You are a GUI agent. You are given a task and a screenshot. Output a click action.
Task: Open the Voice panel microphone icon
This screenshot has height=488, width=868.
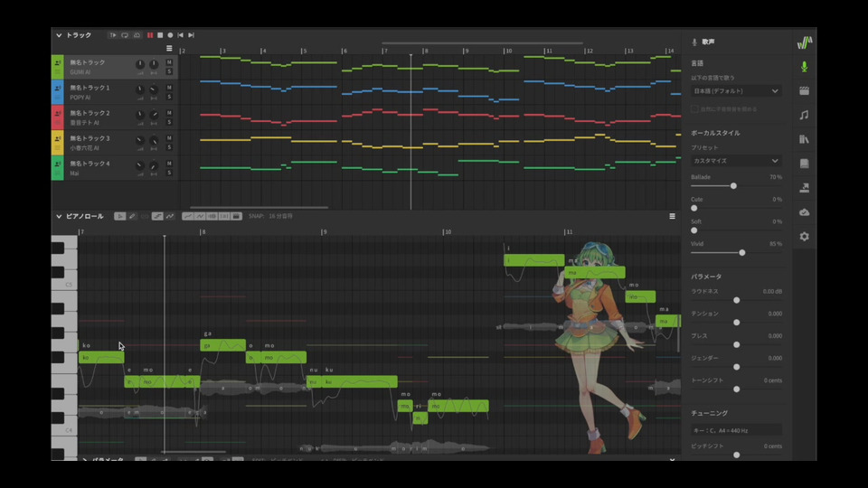pos(805,67)
